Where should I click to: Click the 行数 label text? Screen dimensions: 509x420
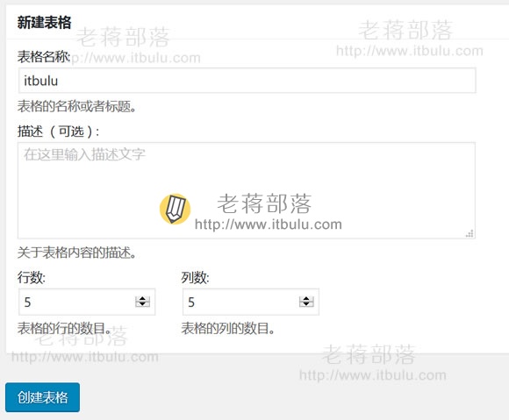(x=32, y=278)
